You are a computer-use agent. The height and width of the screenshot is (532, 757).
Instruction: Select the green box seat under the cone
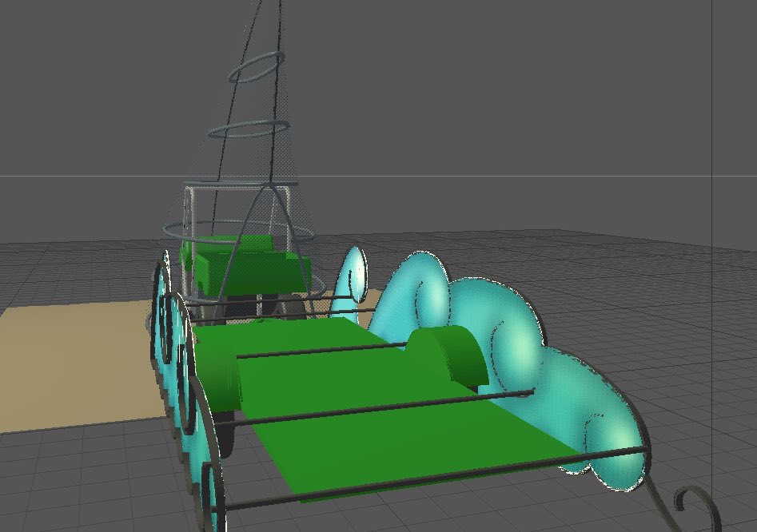coord(248,268)
